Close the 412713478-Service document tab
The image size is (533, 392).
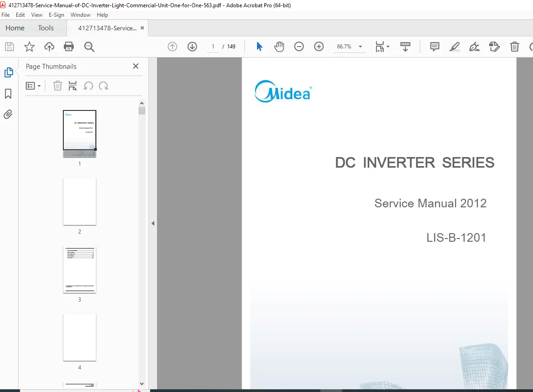[x=143, y=28]
